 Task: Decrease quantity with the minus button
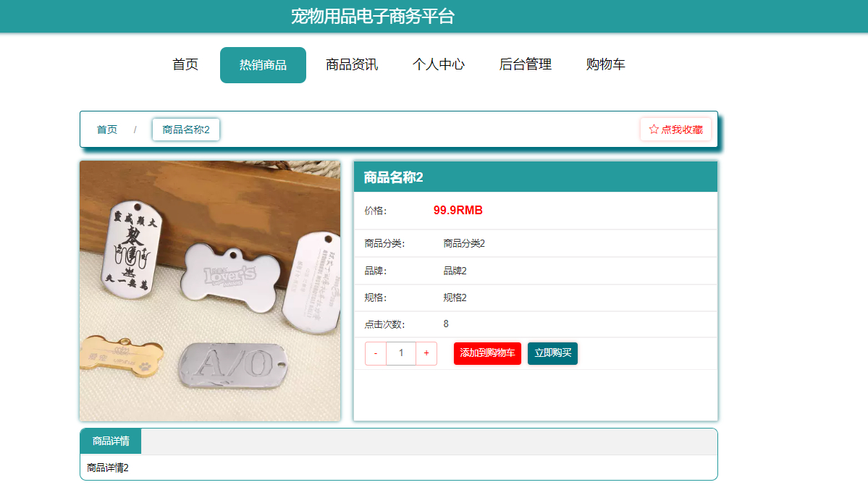pyautogui.click(x=375, y=353)
